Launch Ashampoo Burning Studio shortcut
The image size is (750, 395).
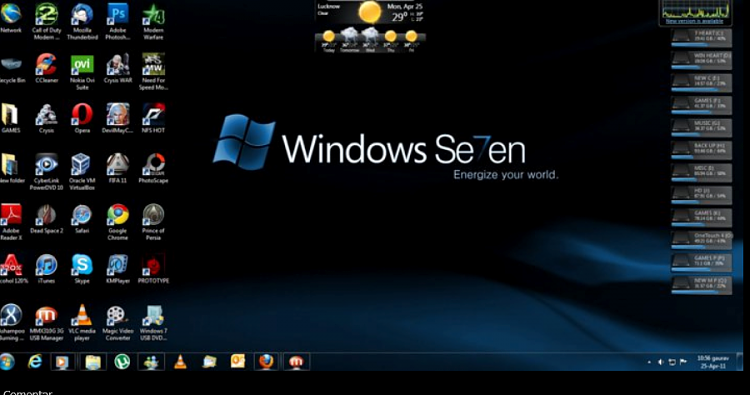pyautogui.click(x=11, y=323)
